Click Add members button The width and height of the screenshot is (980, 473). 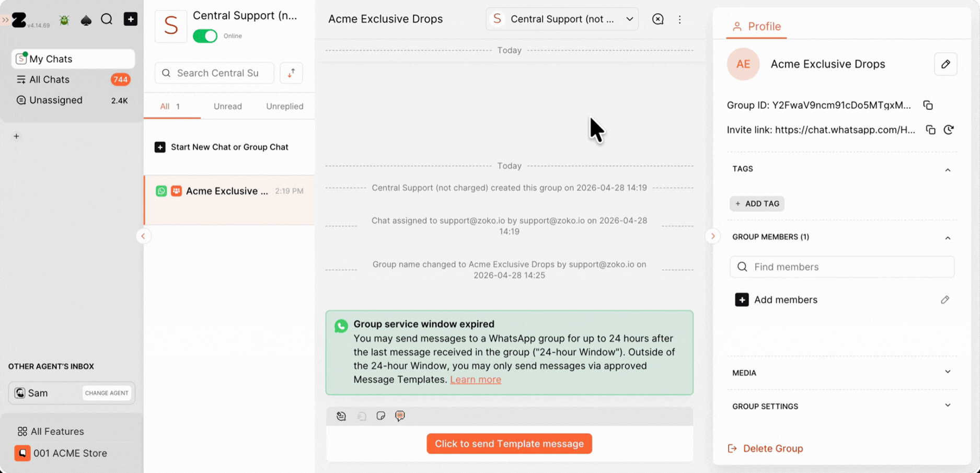pyautogui.click(x=776, y=300)
